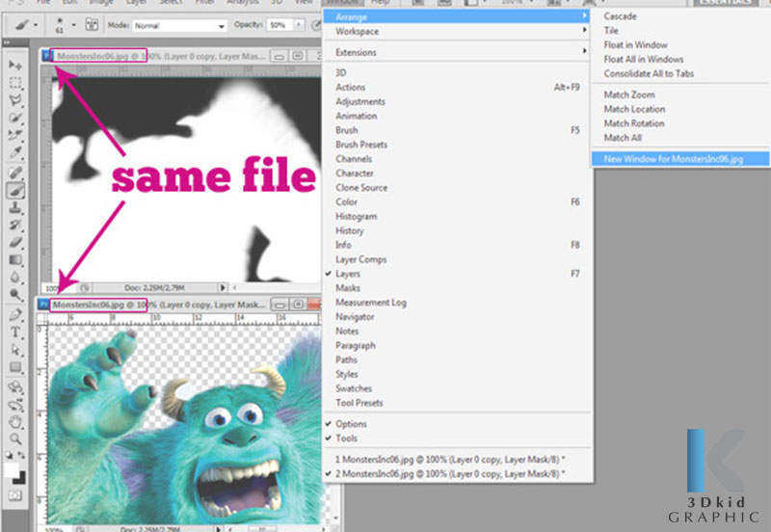Screen dimensions: 771x532
Task: Choose Match Location option
Action: tap(680, 109)
